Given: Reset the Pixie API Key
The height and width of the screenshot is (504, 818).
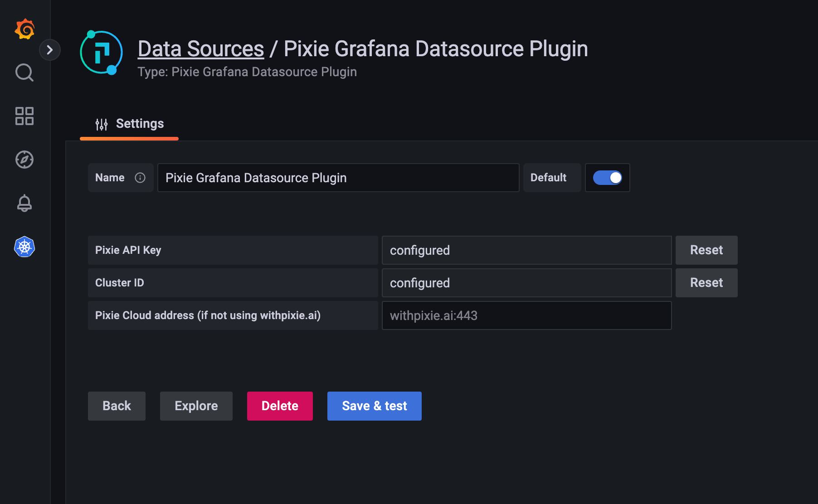Looking at the screenshot, I should click(706, 250).
